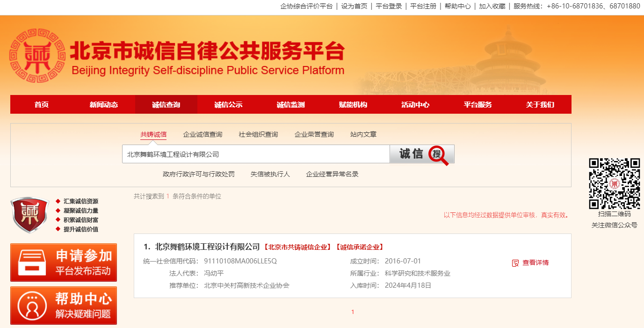Viewport: 644px width, 328px height.
Task: Click the credit code 91110108MA006LLE5Q
Action: point(240,261)
